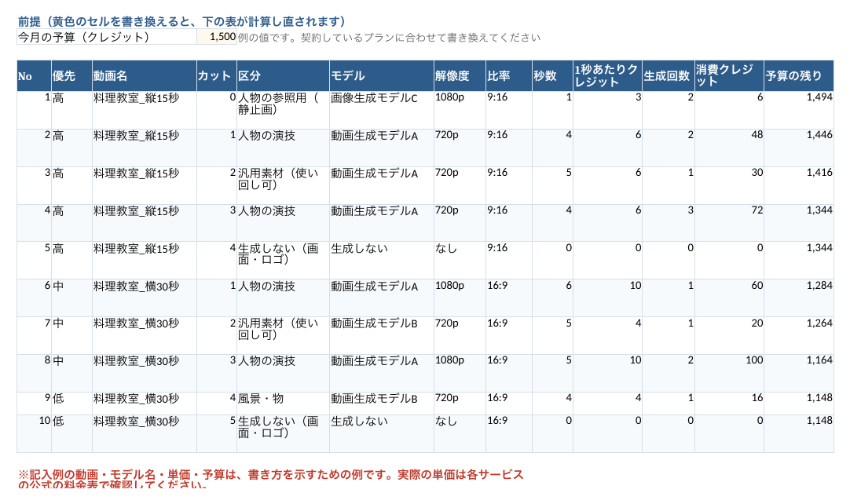This screenshot has width=850, height=504.
Task: Click the 消費クレジット value 60
Action: click(x=729, y=298)
